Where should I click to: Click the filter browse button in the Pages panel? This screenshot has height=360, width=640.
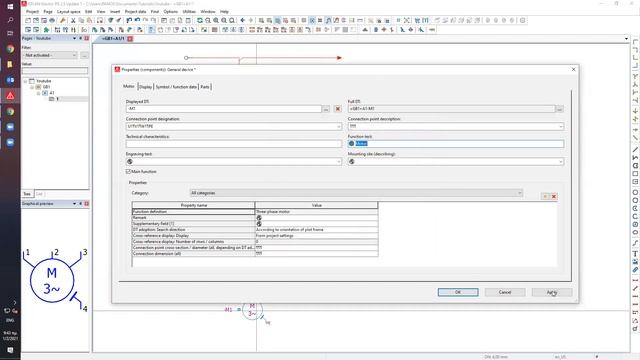click(84, 55)
